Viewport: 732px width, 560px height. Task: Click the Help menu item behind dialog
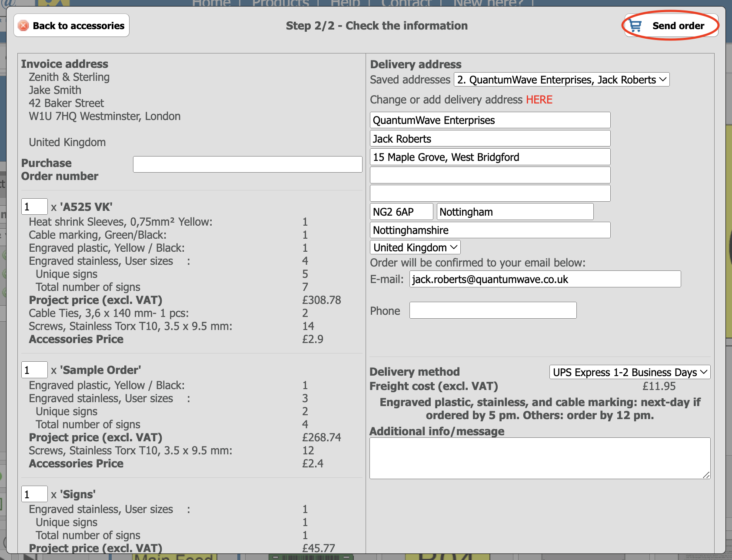(x=345, y=3)
